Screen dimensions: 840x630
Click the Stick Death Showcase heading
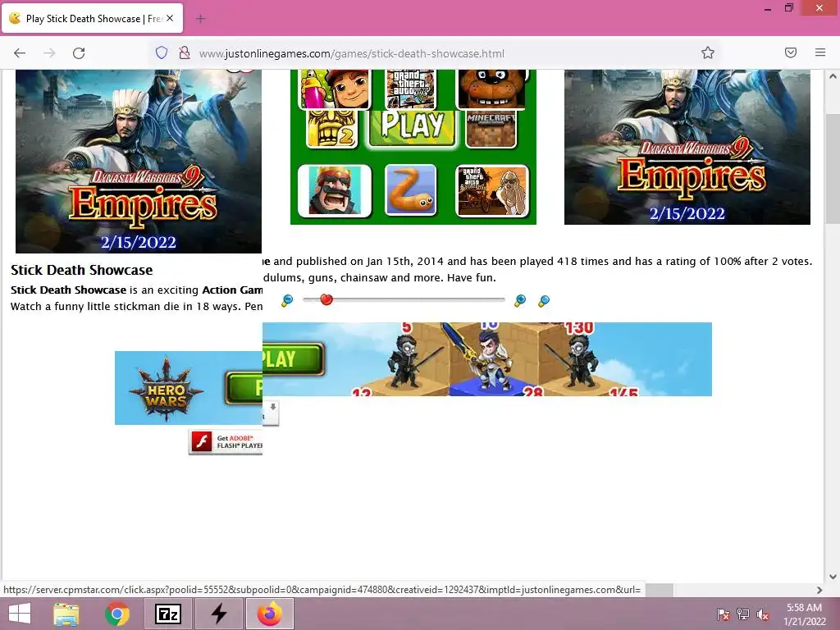(x=81, y=270)
